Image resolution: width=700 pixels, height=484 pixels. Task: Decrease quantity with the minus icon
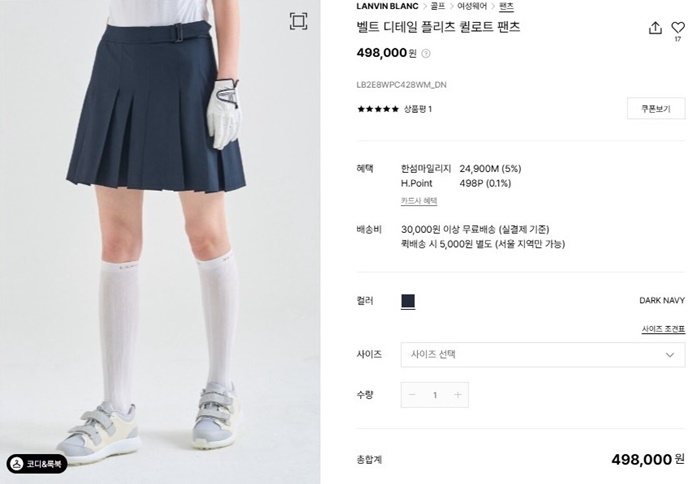click(412, 395)
